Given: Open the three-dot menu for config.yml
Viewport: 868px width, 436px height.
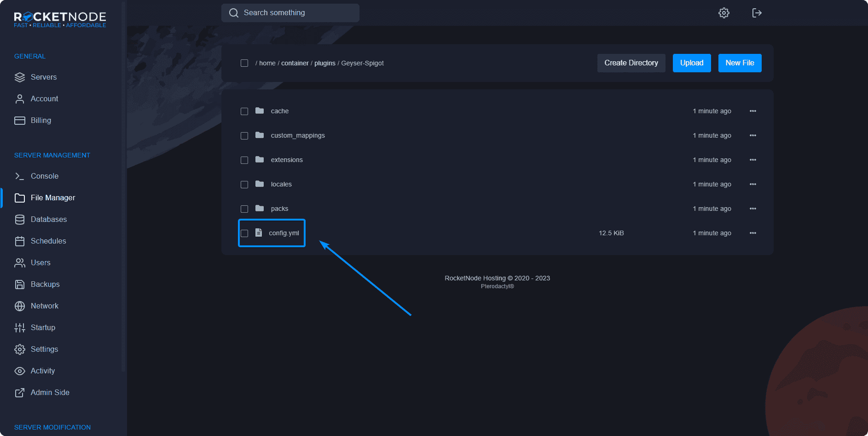Looking at the screenshot, I should tap(752, 233).
